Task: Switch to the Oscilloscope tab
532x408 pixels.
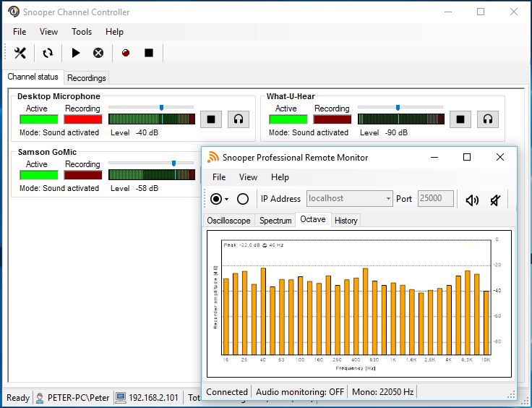Action: (x=228, y=221)
